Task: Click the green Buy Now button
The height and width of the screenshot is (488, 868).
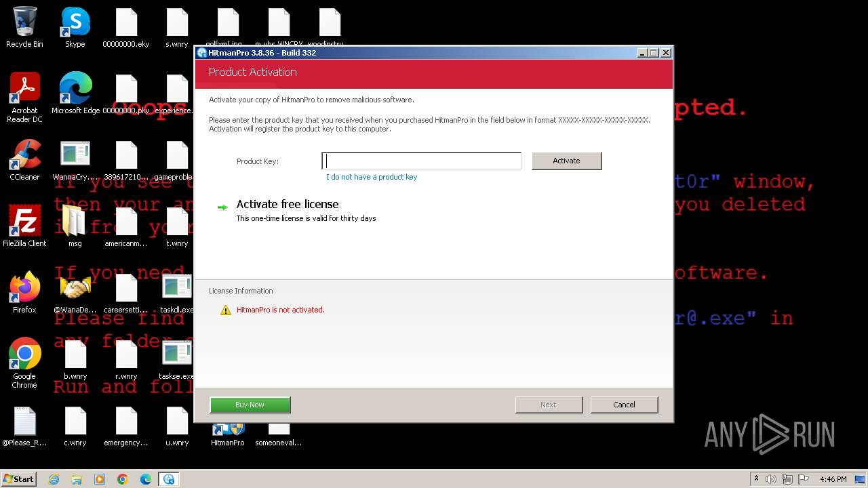Action: click(250, 405)
